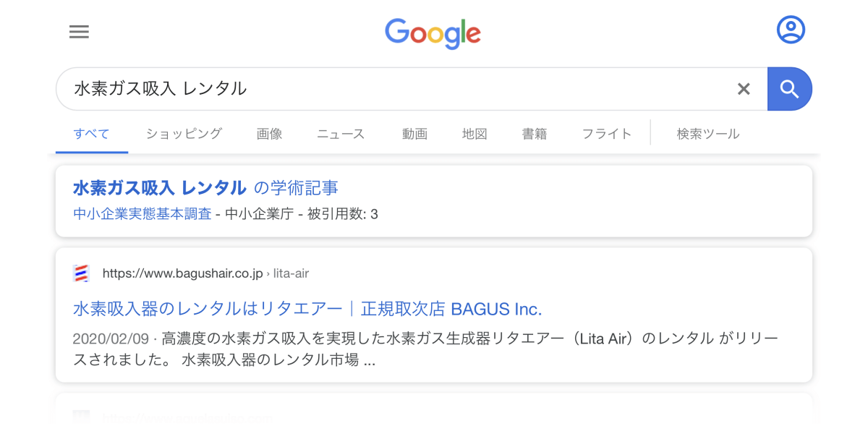
Task: Click the Google logo
Action: [433, 33]
